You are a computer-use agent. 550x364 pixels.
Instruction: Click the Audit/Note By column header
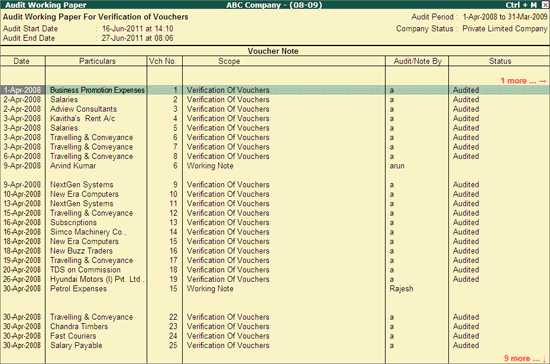[x=417, y=61]
